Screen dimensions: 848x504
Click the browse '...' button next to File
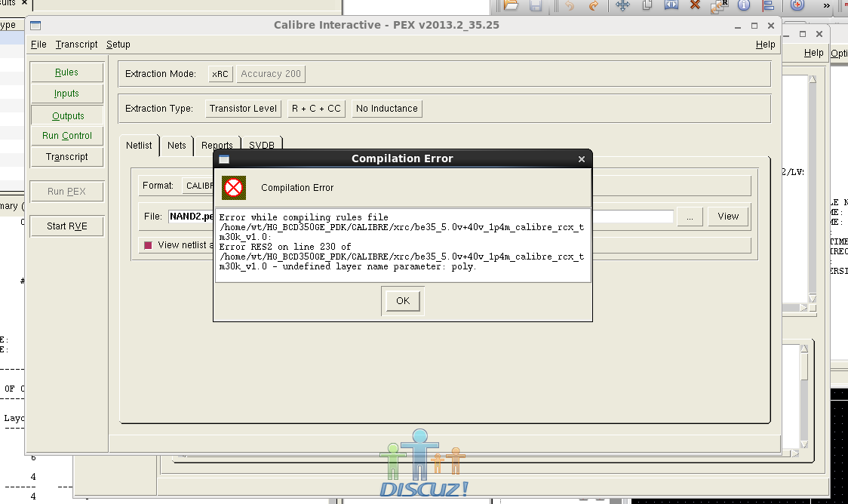(690, 217)
